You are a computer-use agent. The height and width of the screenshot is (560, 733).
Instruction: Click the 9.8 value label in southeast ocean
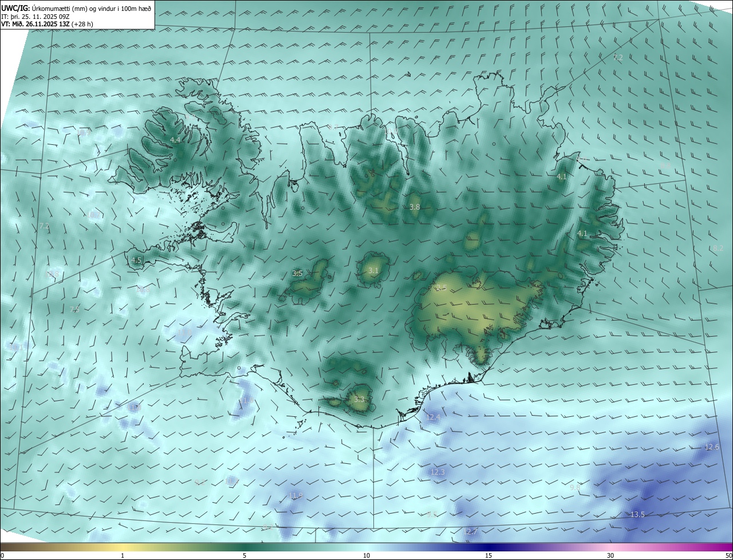click(x=576, y=487)
